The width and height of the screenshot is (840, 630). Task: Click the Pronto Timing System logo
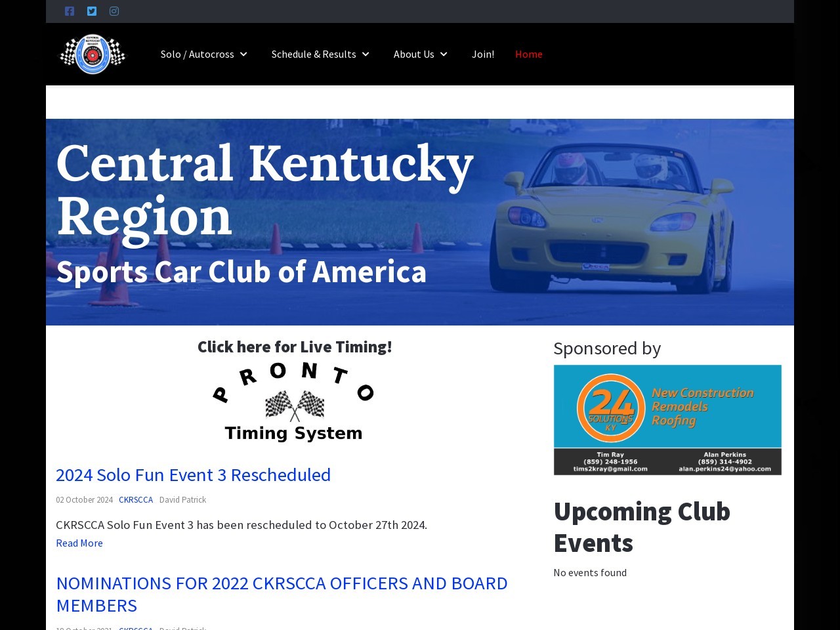[294, 402]
